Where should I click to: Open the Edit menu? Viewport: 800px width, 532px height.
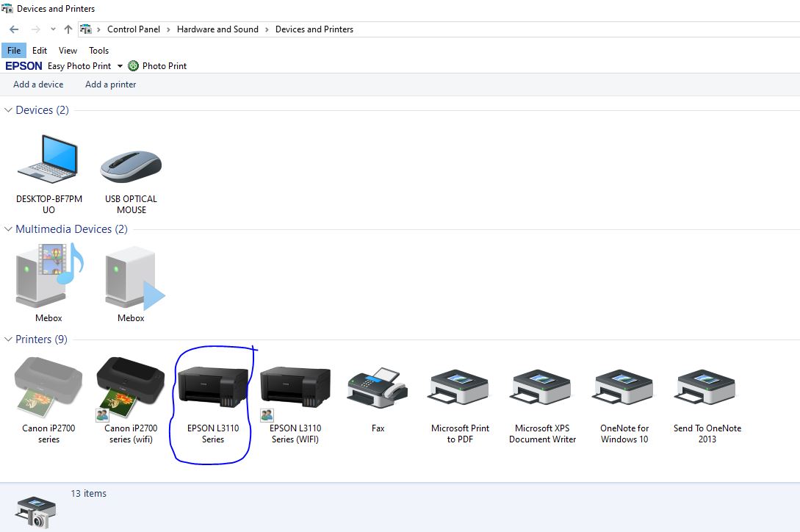pos(39,51)
